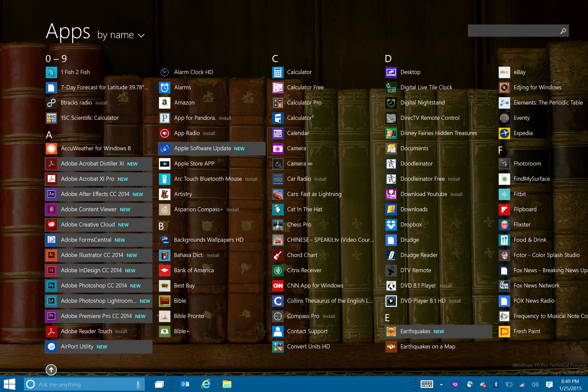This screenshot has width=588, height=392.
Task: Open the Desktop tile icon
Action: pyautogui.click(x=391, y=72)
